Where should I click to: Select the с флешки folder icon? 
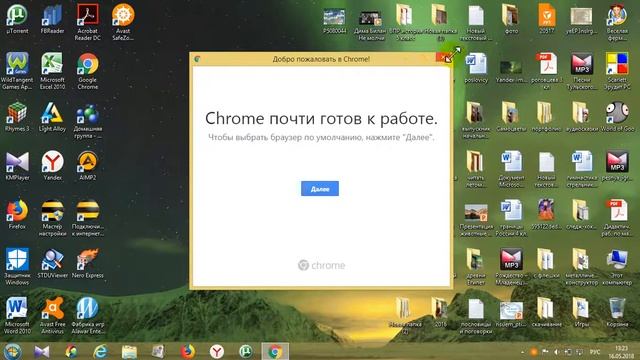click(x=546, y=263)
